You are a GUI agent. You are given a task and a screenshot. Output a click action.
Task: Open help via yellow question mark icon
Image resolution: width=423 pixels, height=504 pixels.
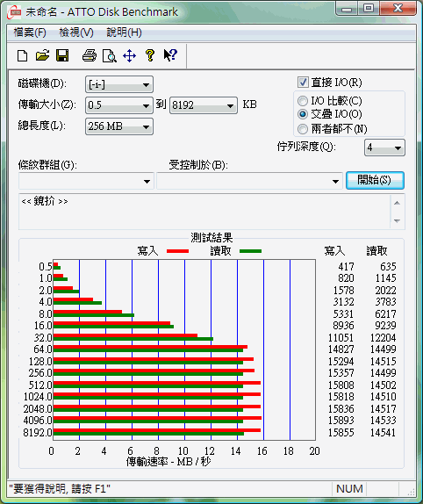pyautogui.click(x=150, y=55)
